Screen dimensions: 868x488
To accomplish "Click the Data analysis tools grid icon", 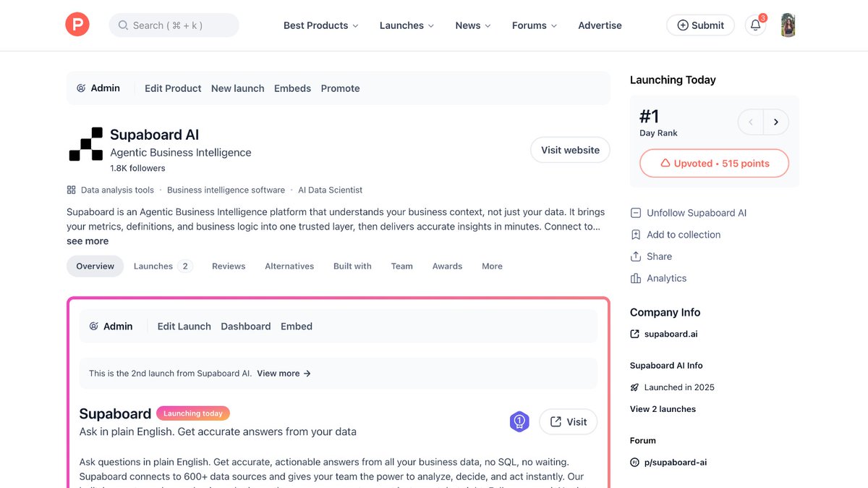I will pos(71,190).
